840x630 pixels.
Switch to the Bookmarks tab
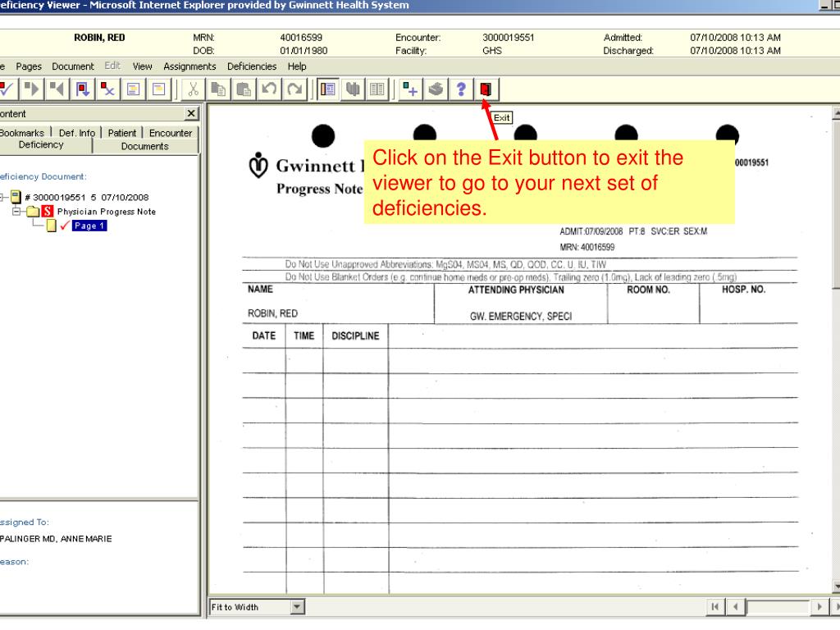click(x=22, y=133)
